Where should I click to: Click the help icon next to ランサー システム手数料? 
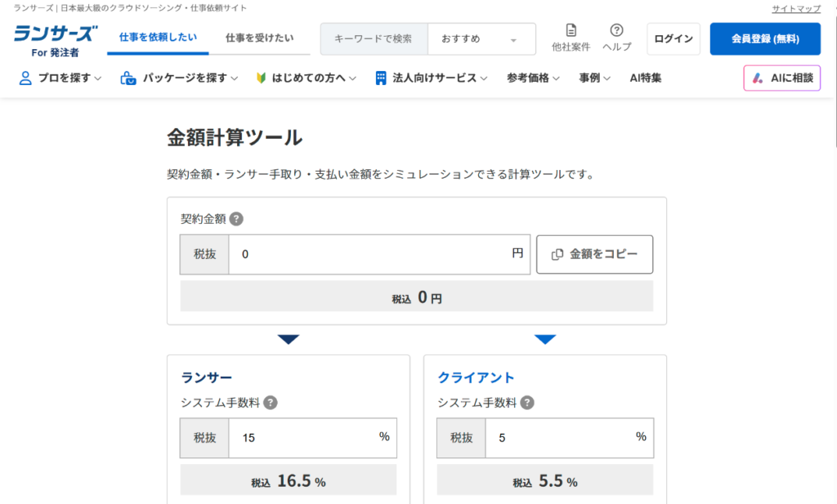pos(271,403)
